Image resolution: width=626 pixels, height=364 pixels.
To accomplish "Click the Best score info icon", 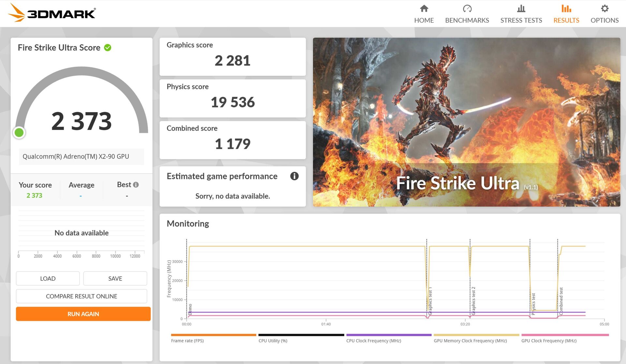I will point(136,185).
